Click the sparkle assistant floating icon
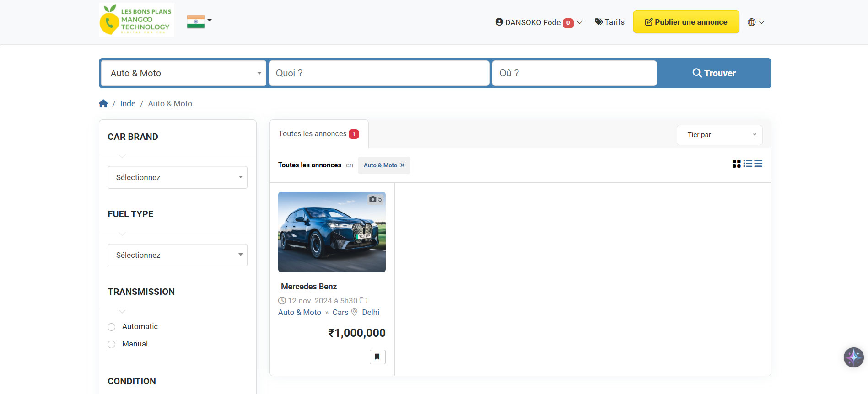The width and height of the screenshot is (868, 394). click(853, 357)
